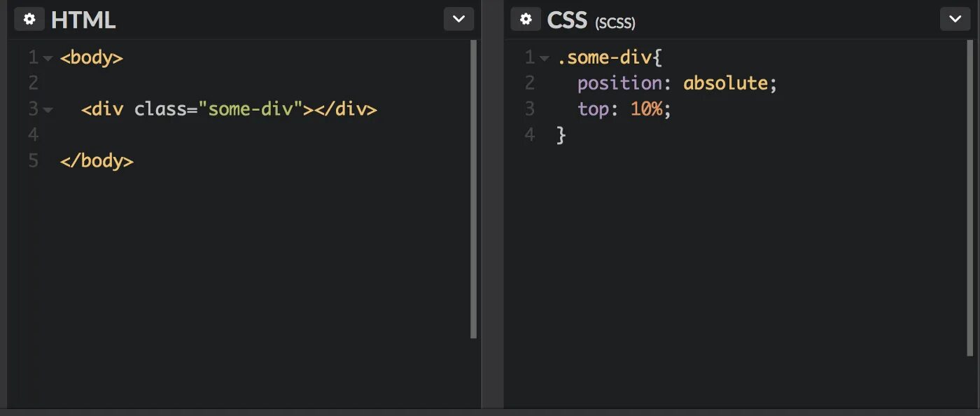Collapse the .some-div rule fold arrow

point(544,58)
